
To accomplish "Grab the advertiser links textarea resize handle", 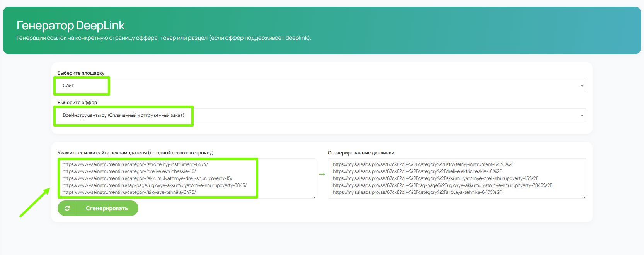I will [314, 196].
